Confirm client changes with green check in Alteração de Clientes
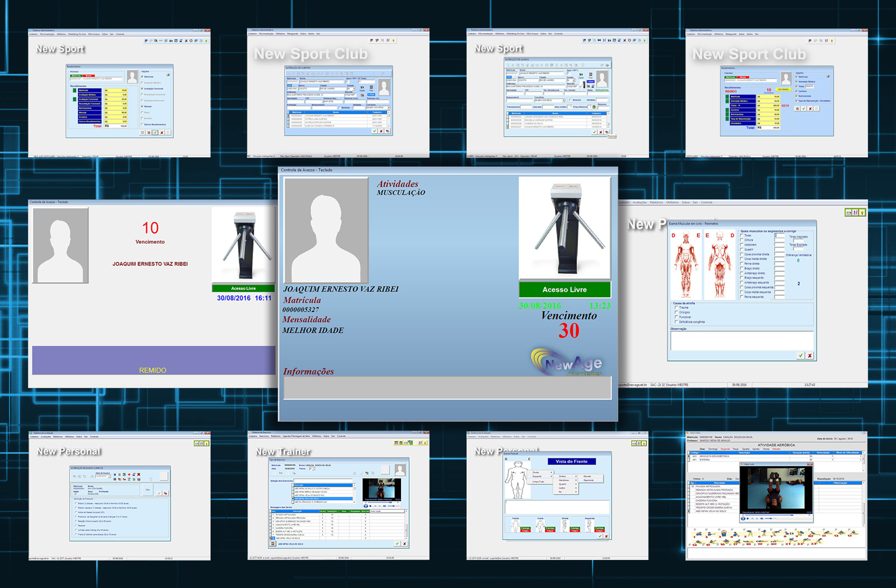 click(375, 131)
